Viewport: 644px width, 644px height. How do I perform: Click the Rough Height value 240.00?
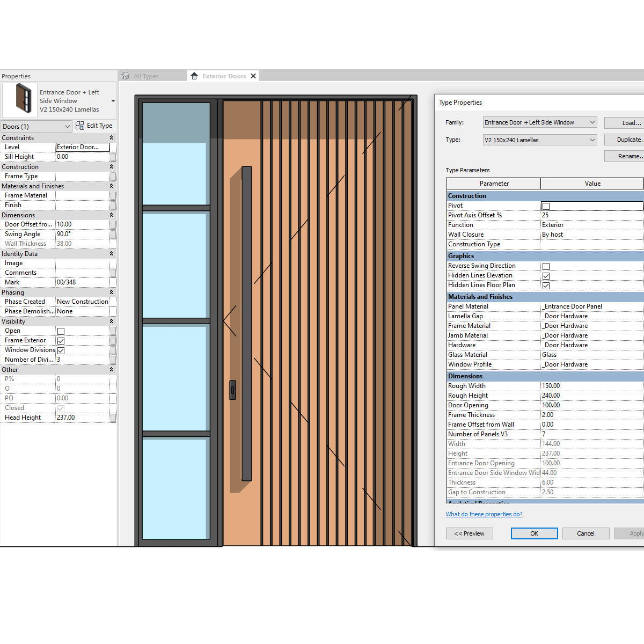pyautogui.click(x=592, y=396)
